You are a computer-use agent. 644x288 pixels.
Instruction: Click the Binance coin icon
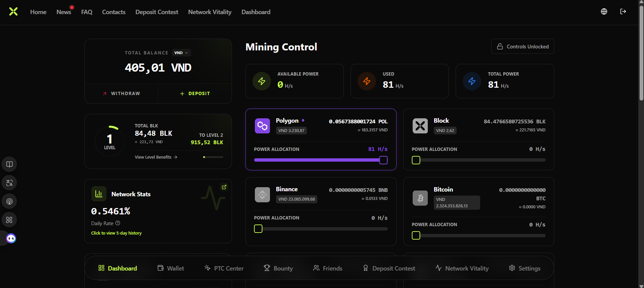[x=262, y=195]
